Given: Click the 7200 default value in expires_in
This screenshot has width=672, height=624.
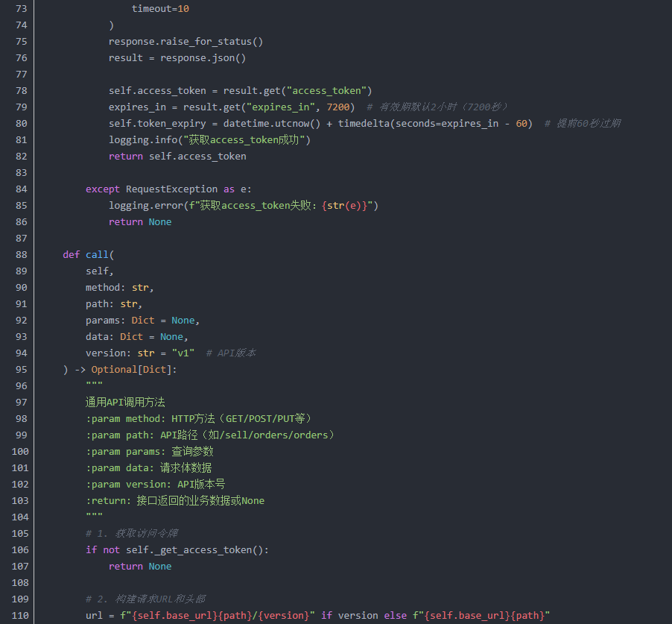Looking at the screenshot, I should click(340, 107).
